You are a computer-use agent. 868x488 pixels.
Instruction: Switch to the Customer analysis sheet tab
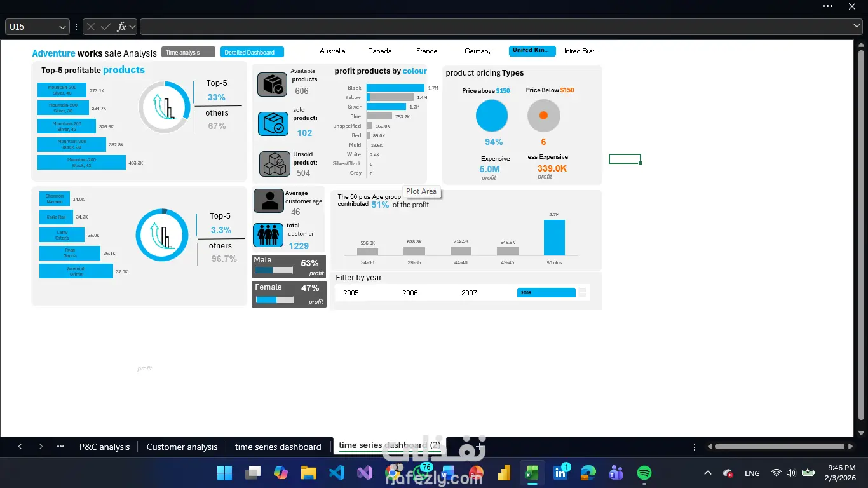point(182,447)
